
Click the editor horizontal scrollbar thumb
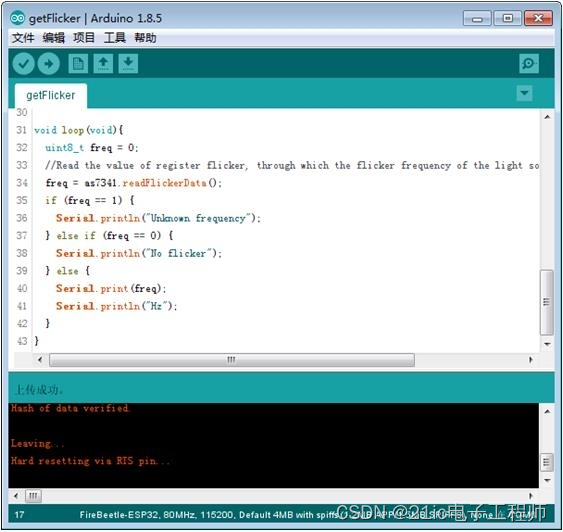pos(232,360)
